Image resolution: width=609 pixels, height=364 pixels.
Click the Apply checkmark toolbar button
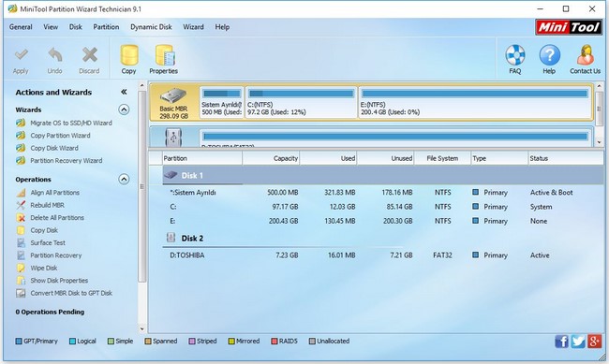(21, 60)
